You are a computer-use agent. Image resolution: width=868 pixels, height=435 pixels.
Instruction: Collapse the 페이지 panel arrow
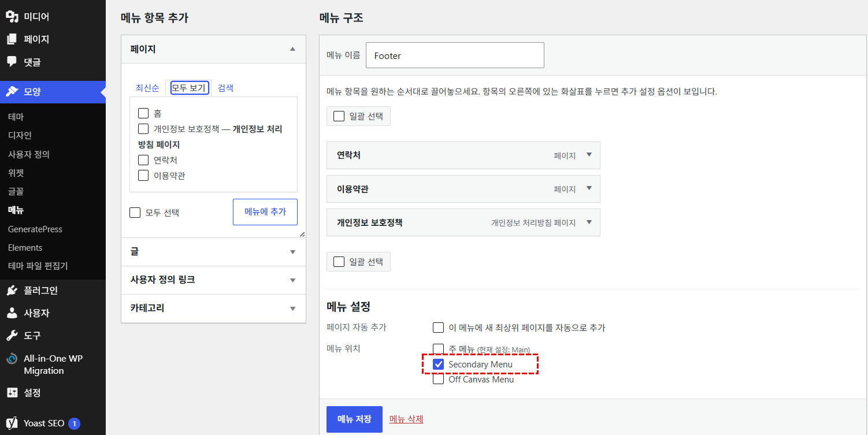point(293,49)
